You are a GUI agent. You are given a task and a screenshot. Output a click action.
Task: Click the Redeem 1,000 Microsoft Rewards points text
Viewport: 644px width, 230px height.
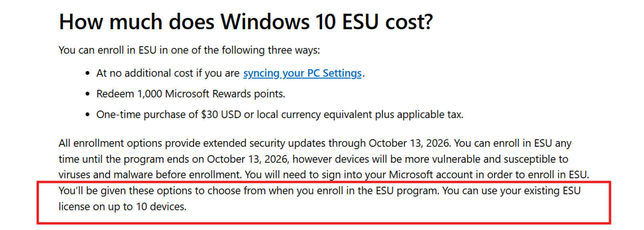coord(191,94)
